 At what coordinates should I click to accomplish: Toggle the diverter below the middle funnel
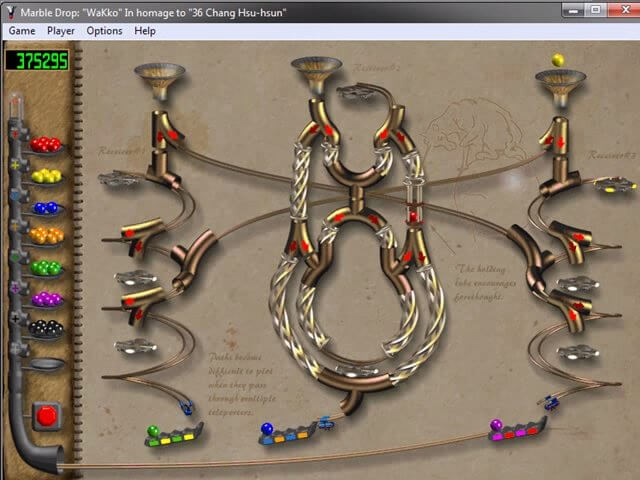pos(321,123)
